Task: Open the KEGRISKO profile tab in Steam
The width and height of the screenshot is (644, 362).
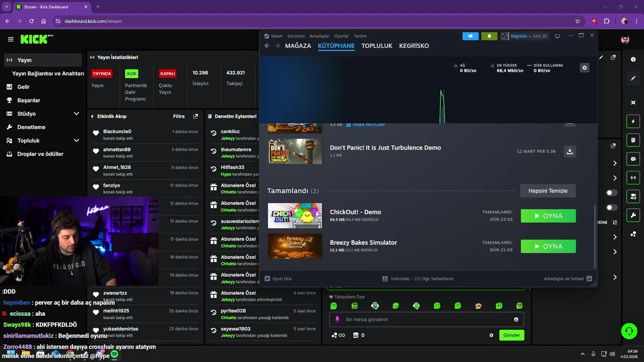Action: pyautogui.click(x=414, y=46)
